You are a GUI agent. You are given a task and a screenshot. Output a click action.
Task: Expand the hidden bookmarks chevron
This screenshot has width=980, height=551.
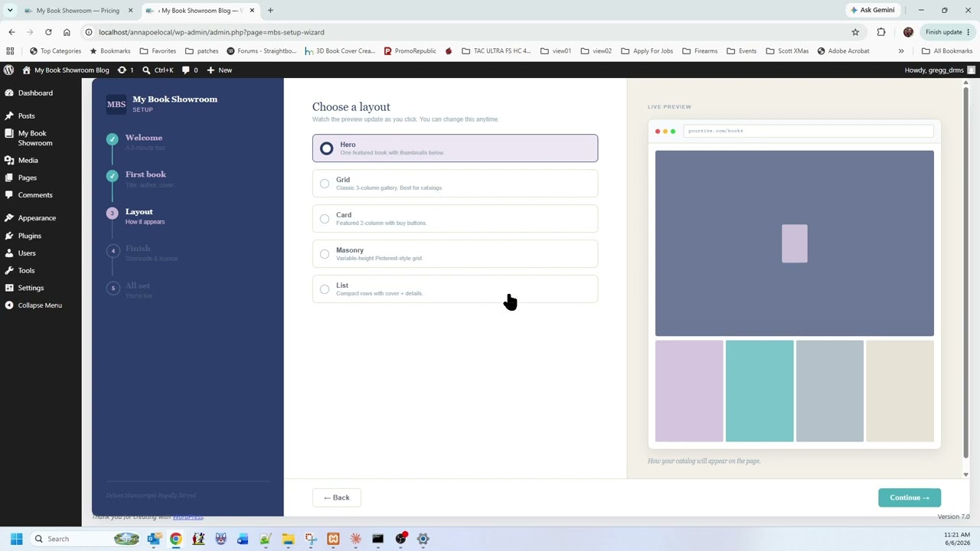click(x=901, y=51)
